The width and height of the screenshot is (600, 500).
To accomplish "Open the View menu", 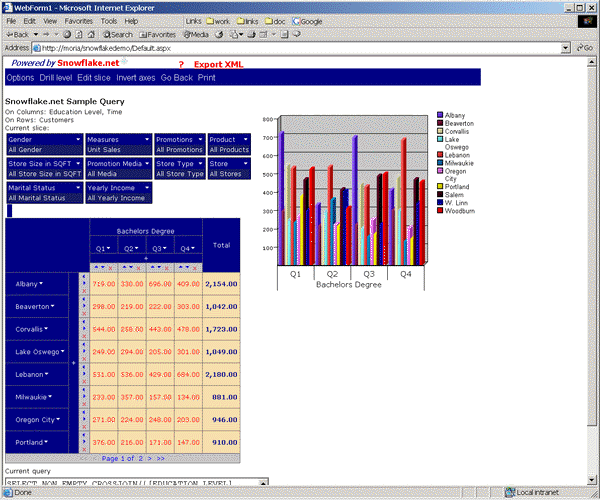I will 50,21.
